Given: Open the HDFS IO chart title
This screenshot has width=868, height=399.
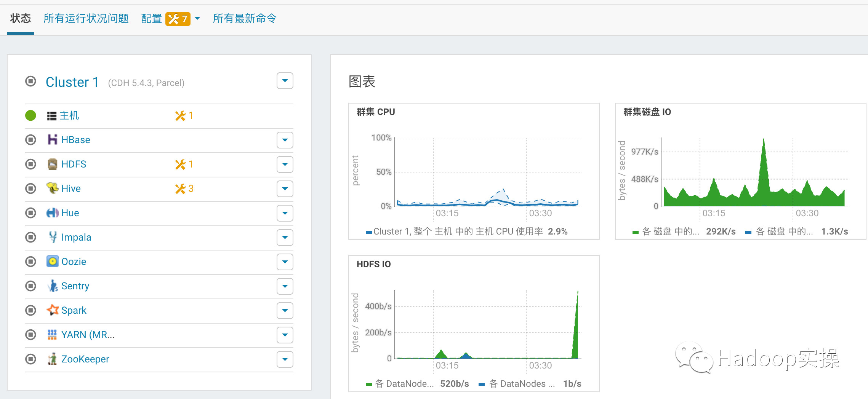Looking at the screenshot, I should point(374,264).
